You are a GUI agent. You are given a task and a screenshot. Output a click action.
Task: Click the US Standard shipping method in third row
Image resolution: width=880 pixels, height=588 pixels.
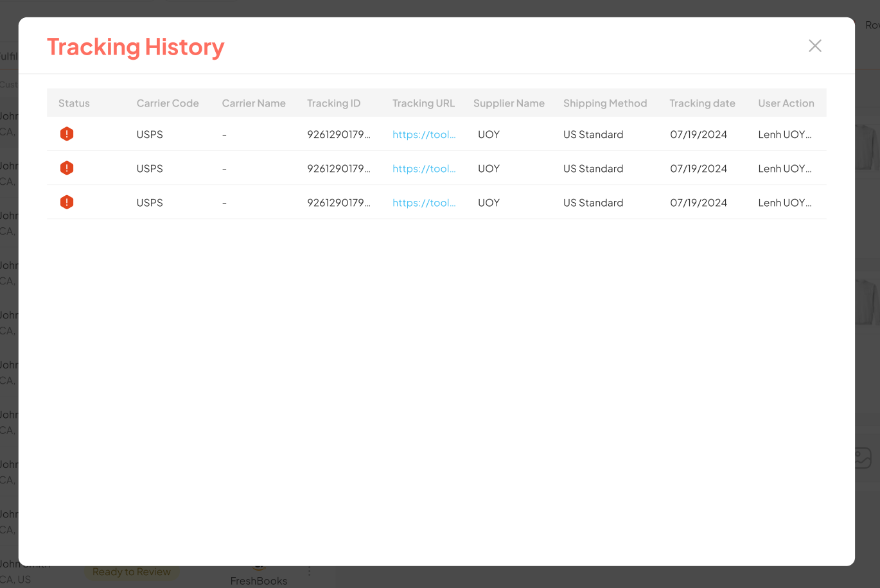pos(593,203)
